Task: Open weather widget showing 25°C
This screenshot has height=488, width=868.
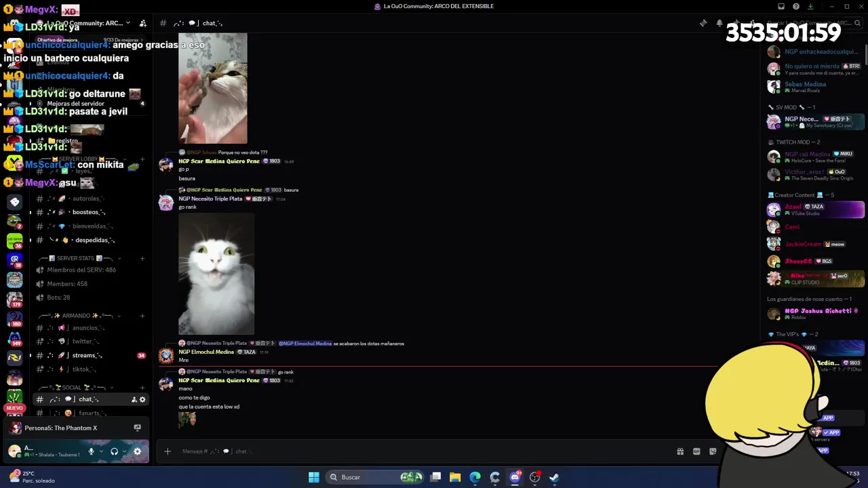Action: 32,477
